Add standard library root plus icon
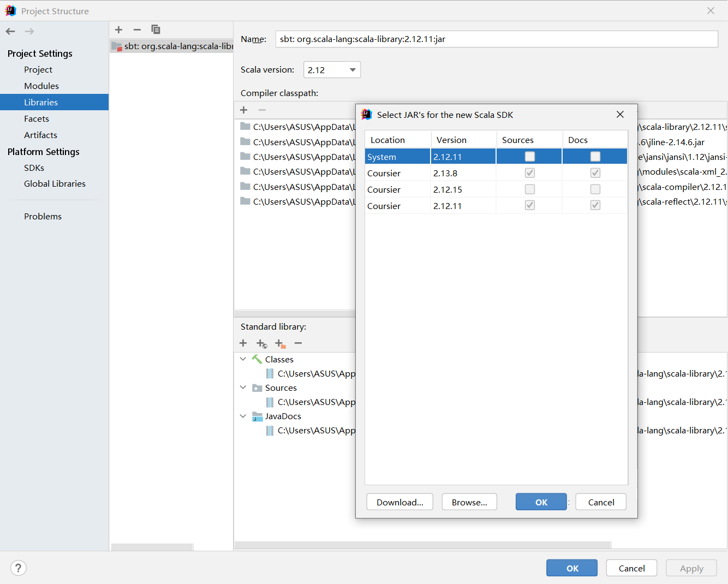The height and width of the screenshot is (584, 728). pyautogui.click(x=243, y=343)
